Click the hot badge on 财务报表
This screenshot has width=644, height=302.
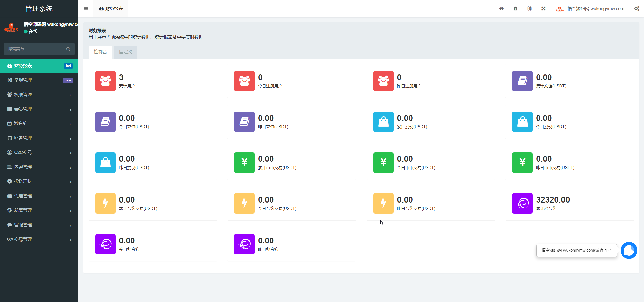click(x=68, y=66)
